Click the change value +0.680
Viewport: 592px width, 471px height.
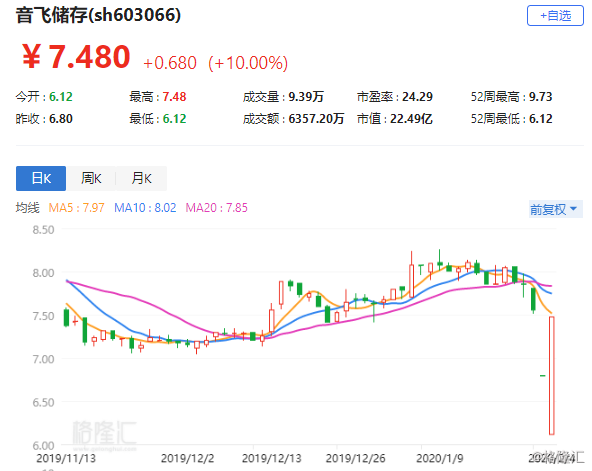(170, 63)
